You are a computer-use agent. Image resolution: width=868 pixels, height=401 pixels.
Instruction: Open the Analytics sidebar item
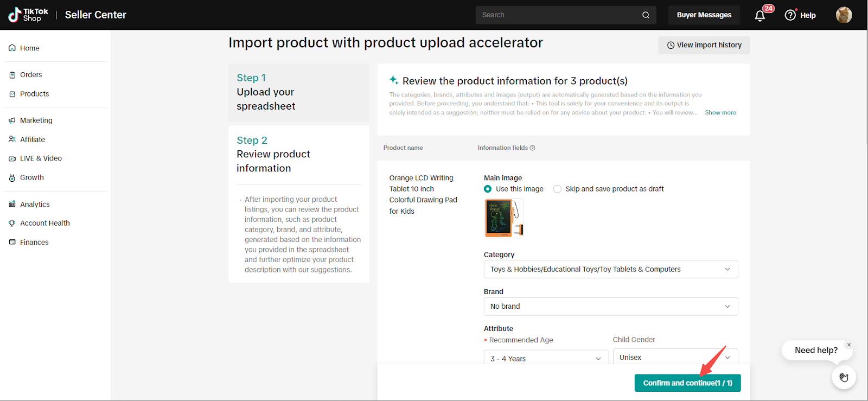[35, 205]
